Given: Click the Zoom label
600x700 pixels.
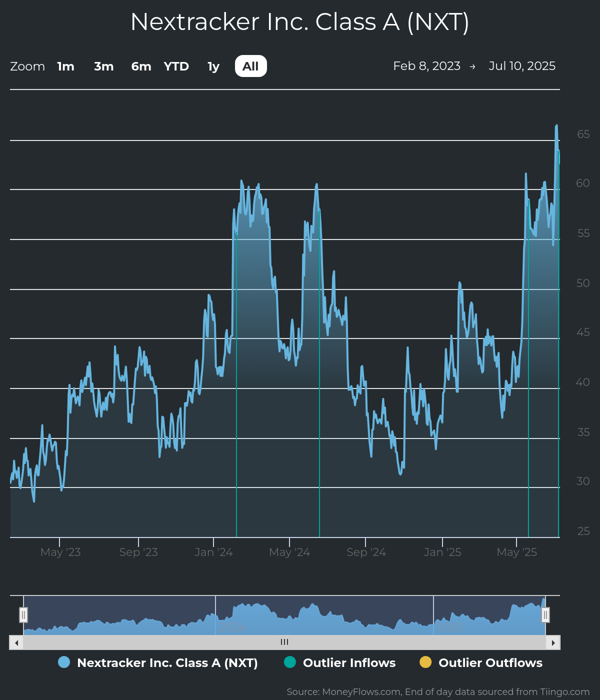Looking at the screenshot, I should (x=27, y=66).
